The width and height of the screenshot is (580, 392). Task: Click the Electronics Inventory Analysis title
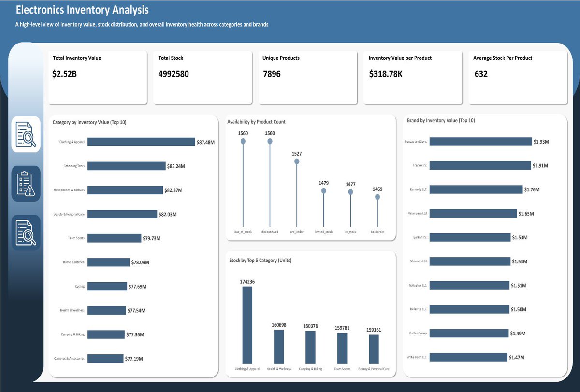(82, 10)
